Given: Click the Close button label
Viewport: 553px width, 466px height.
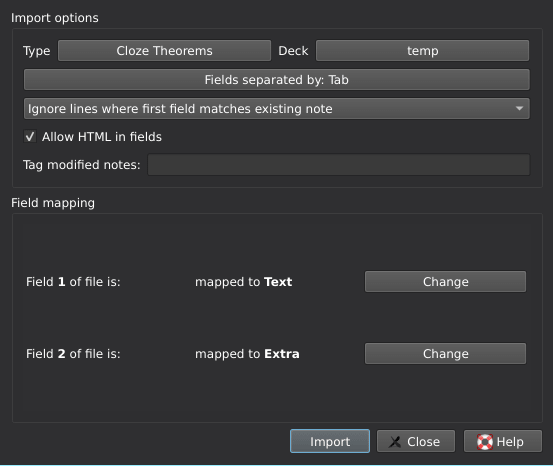Looking at the screenshot, I should click(423, 442).
